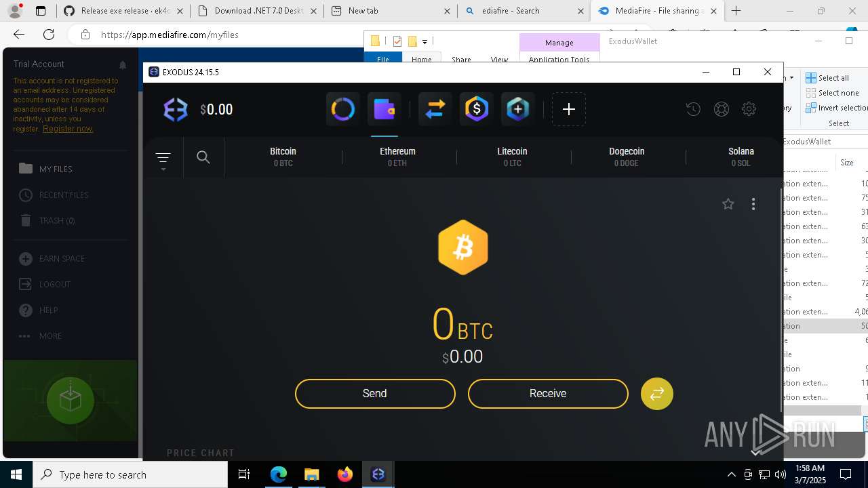The image size is (868, 488).
Task: Select the Bitcoin asset tab
Action: [283, 157]
